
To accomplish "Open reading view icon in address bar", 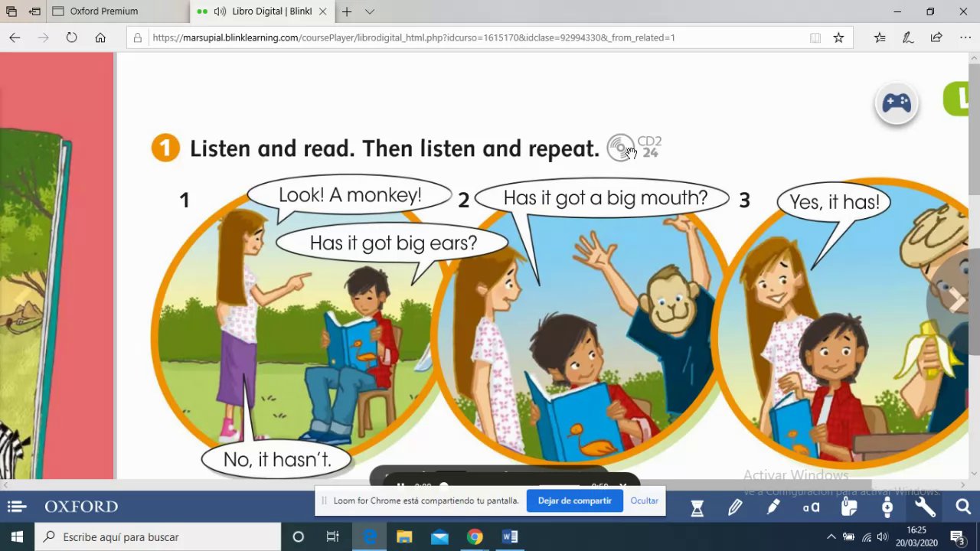I will click(815, 37).
